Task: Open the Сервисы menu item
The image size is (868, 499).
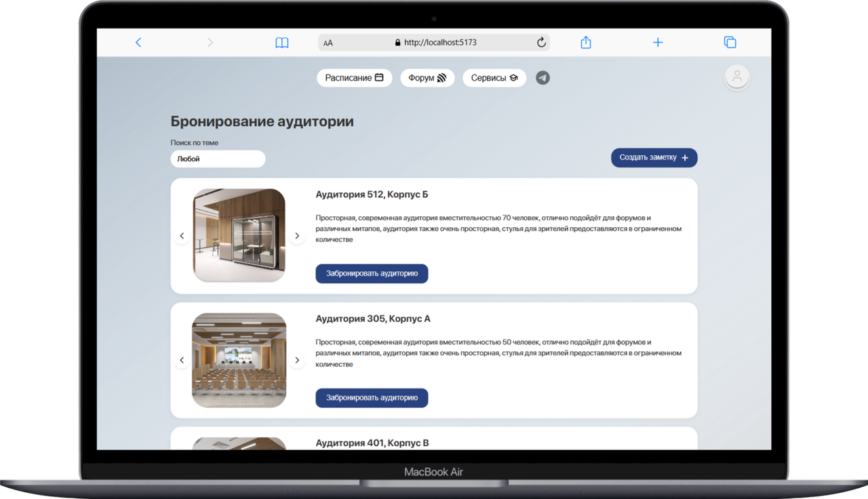Action: coord(494,78)
